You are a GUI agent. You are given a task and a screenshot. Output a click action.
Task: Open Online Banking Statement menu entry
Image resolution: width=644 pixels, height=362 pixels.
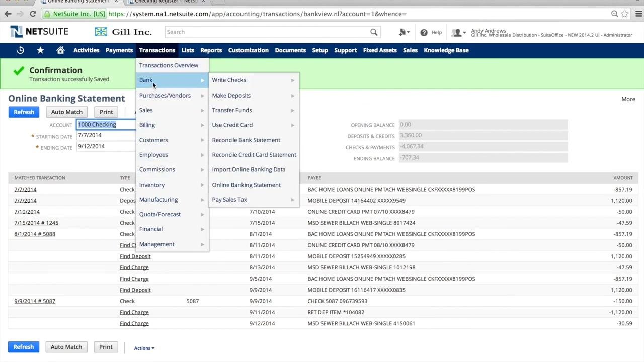point(246,185)
